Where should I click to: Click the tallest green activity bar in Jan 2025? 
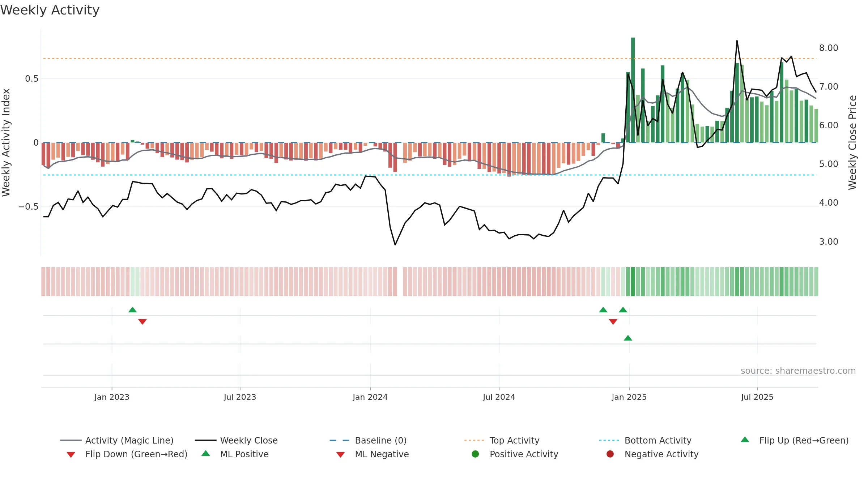tap(633, 90)
